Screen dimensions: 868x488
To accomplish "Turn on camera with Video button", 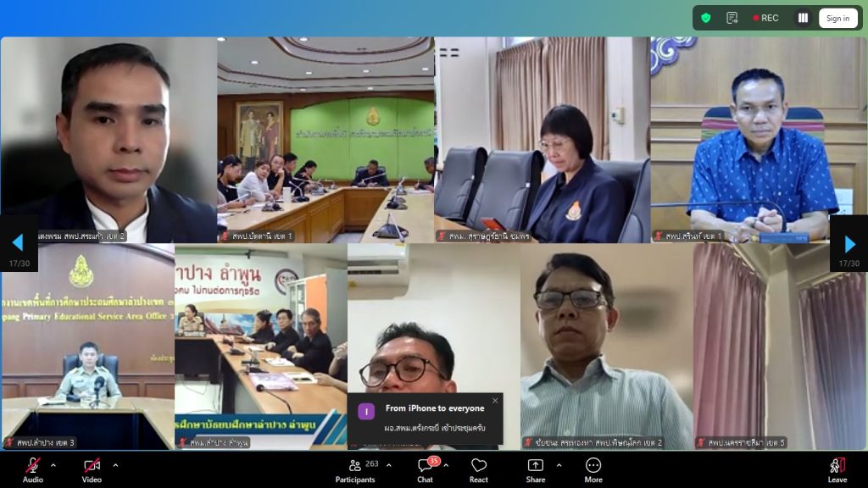I will (x=92, y=470).
